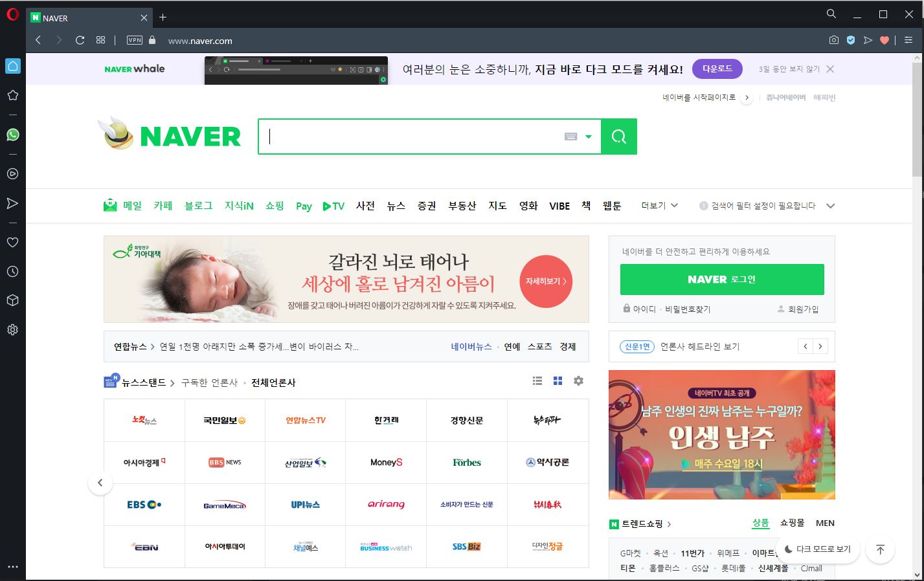The width and height of the screenshot is (924, 581).
Task: Open Easy Setup sliders icon
Action: click(908, 40)
